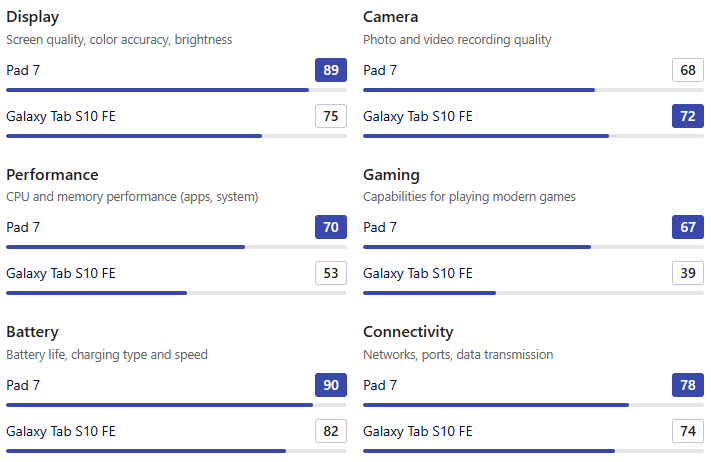Click the Pad 7 label under Display
The width and height of the screenshot is (711, 462).
click(23, 70)
